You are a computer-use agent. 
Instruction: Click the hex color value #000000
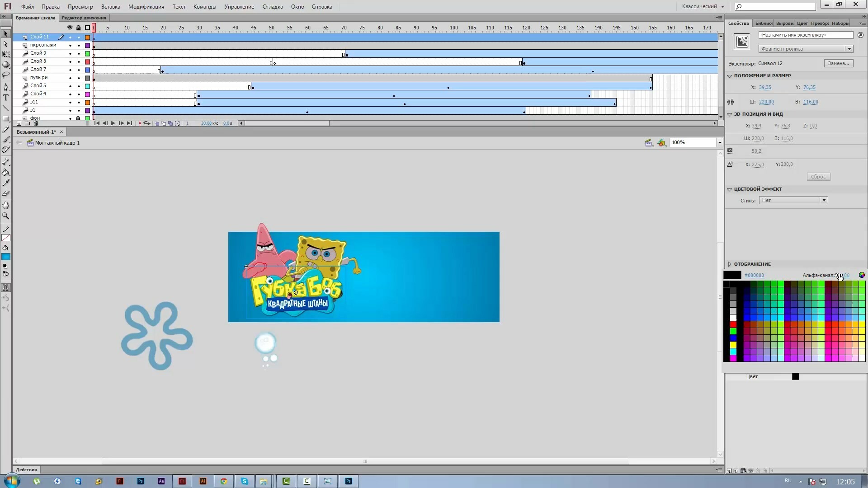pos(754,275)
